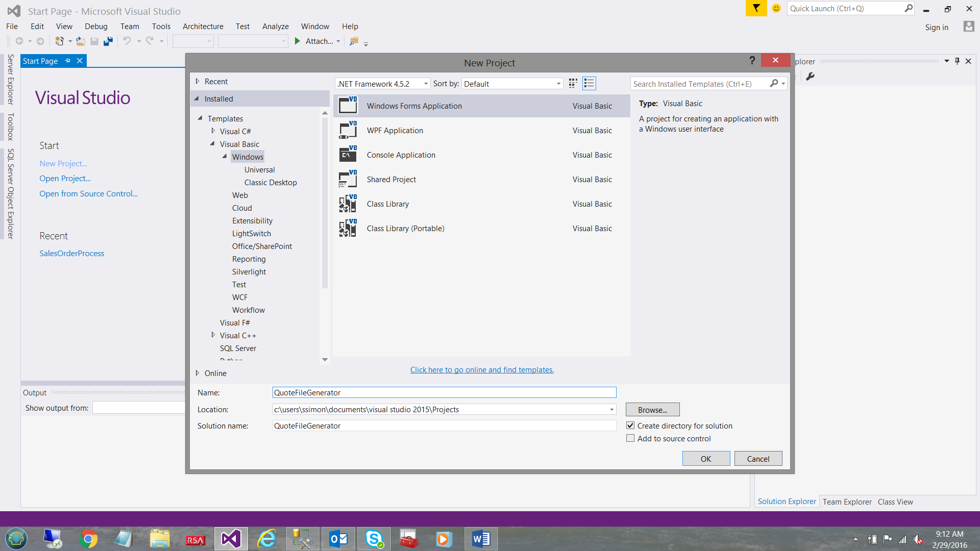The height and width of the screenshot is (551, 980).
Task: Click the Save All icon in the toolbar
Action: point(108,41)
